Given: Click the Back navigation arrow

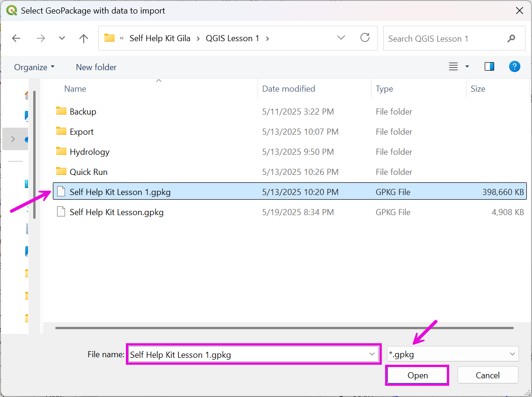Looking at the screenshot, I should tap(16, 38).
